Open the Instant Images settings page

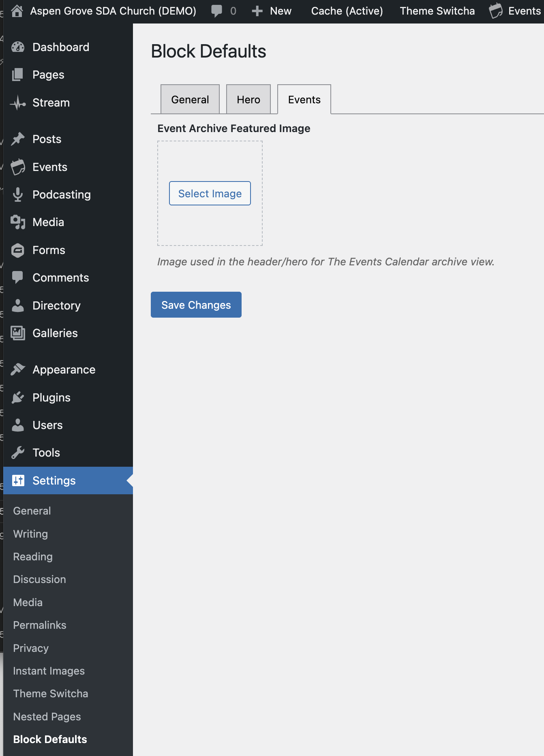[x=49, y=671]
